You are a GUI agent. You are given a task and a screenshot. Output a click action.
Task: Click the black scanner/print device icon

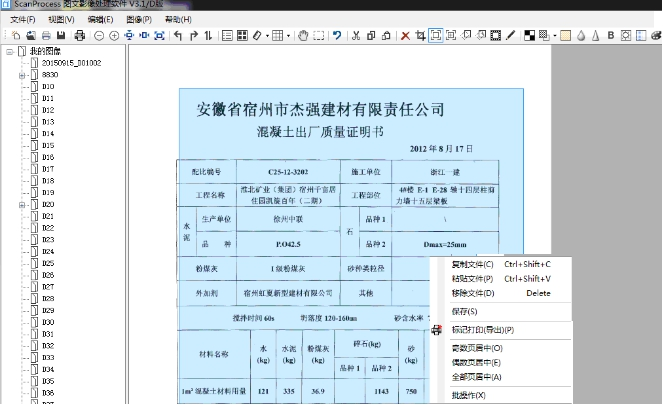(x=79, y=36)
